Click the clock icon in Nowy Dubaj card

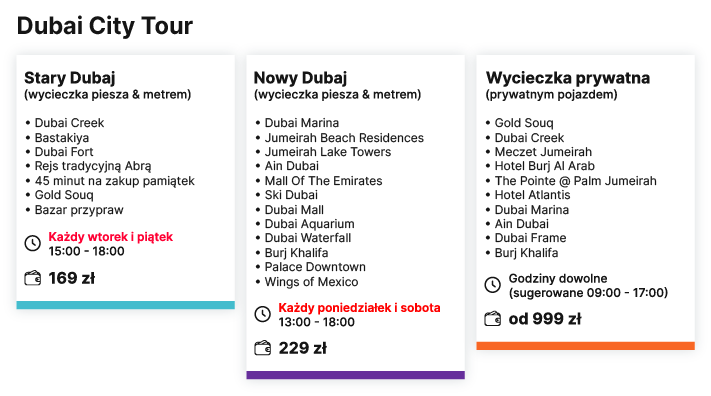point(263,314)
